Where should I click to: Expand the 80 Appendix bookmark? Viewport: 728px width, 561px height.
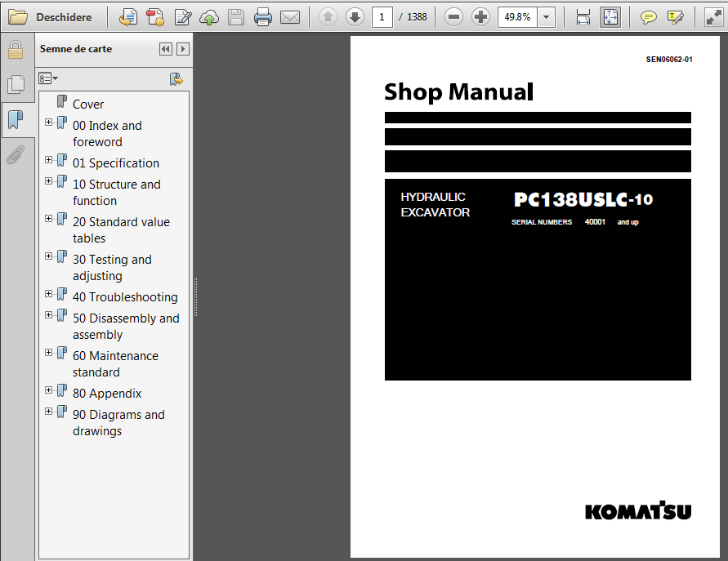click(x=48, y=390)
